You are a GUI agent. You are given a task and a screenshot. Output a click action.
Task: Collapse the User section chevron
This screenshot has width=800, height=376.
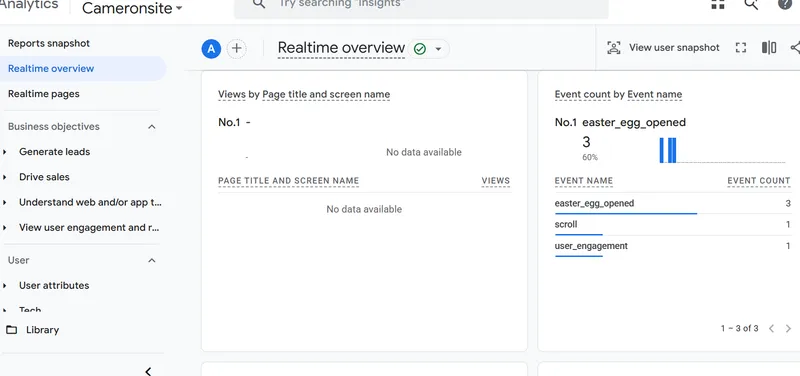[x=152, y=260]
